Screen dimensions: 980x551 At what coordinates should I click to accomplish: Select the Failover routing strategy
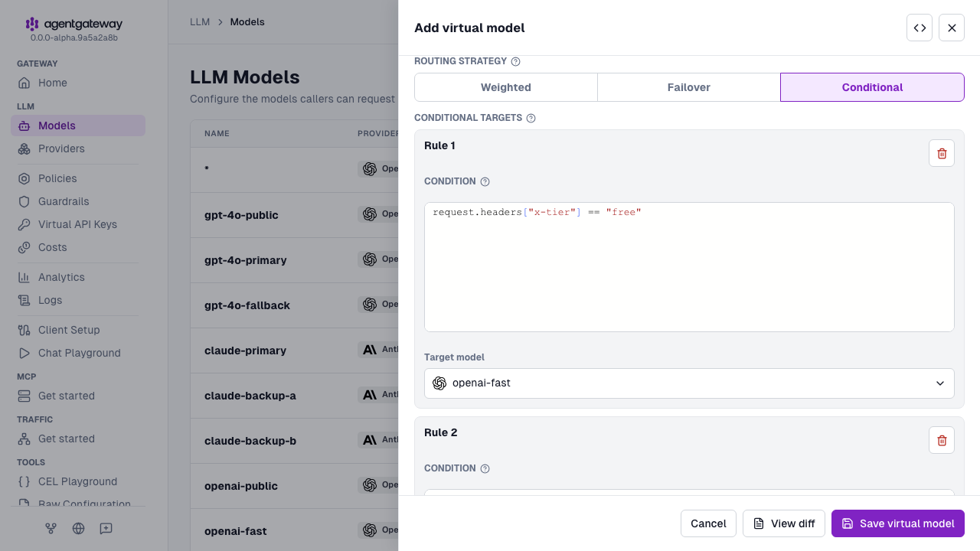click(x=689, y=87)
